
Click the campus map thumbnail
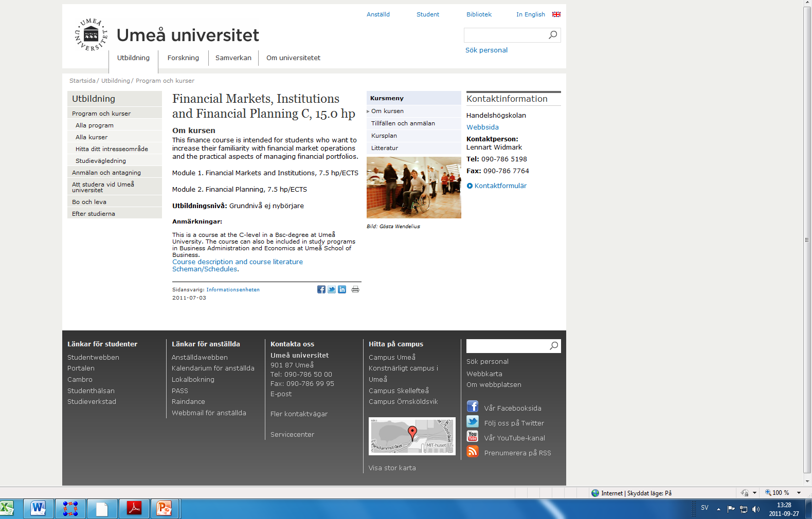tap(412, 436)
